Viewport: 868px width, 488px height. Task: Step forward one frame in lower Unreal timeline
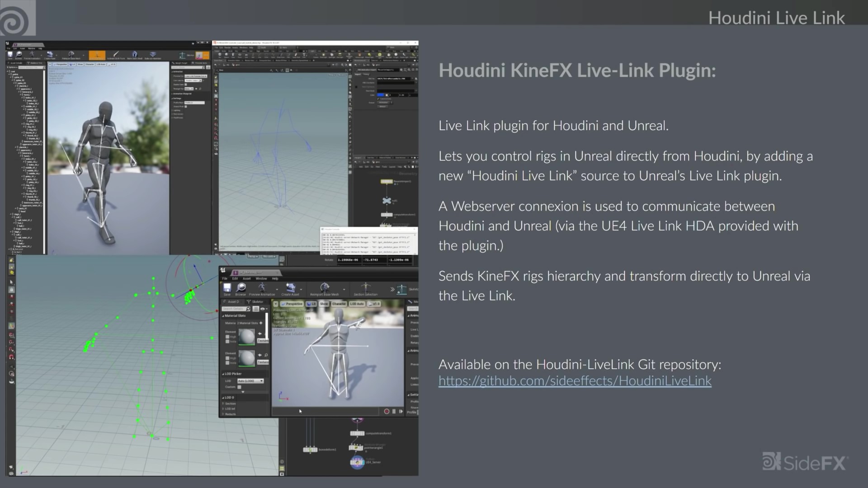click(401, 412)
